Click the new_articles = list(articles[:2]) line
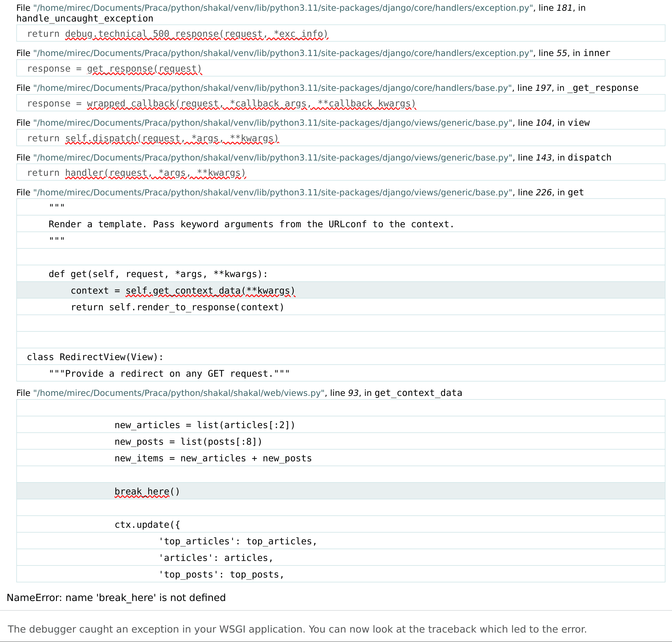This screenshot has height=642, width=672. pyautogui.click(x=204, y=425)
